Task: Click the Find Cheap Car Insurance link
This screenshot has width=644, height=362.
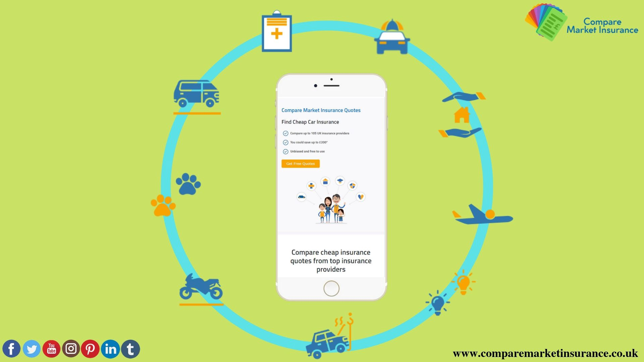Action: pos(310,122)
